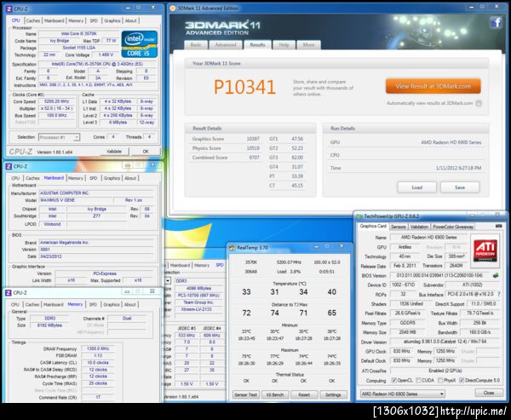Click the Intel Core i5 logo in CPU-Z
This screenshot has width=511, height=420.
[x=139, y=44]
